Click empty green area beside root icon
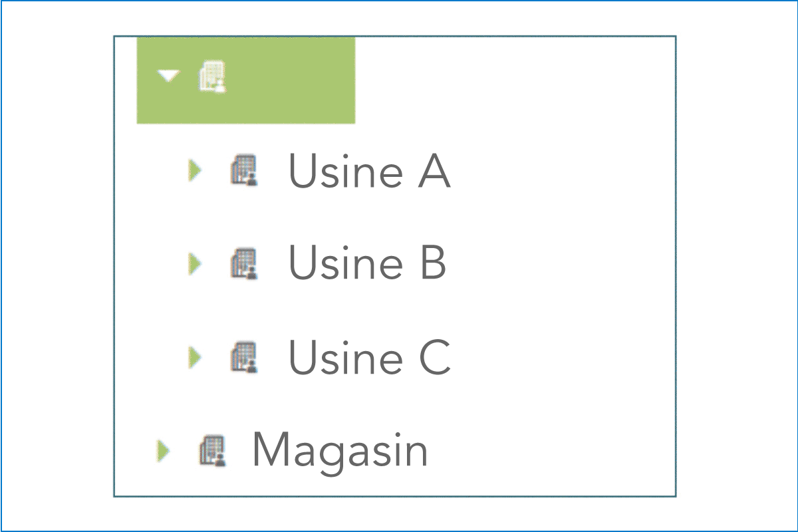This screenshot has height=532, width=798. [x=293, y=80]
